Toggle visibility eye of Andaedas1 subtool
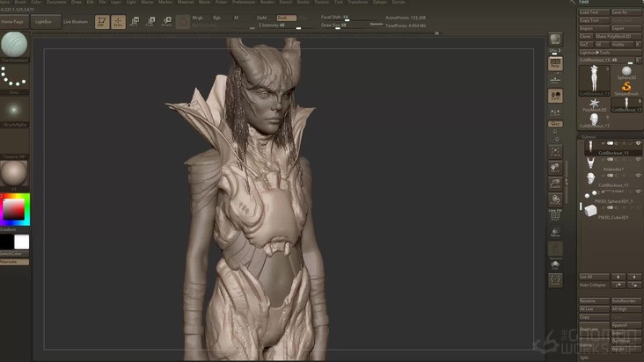Screen dimensions: 644x362 tap(638, 160)
